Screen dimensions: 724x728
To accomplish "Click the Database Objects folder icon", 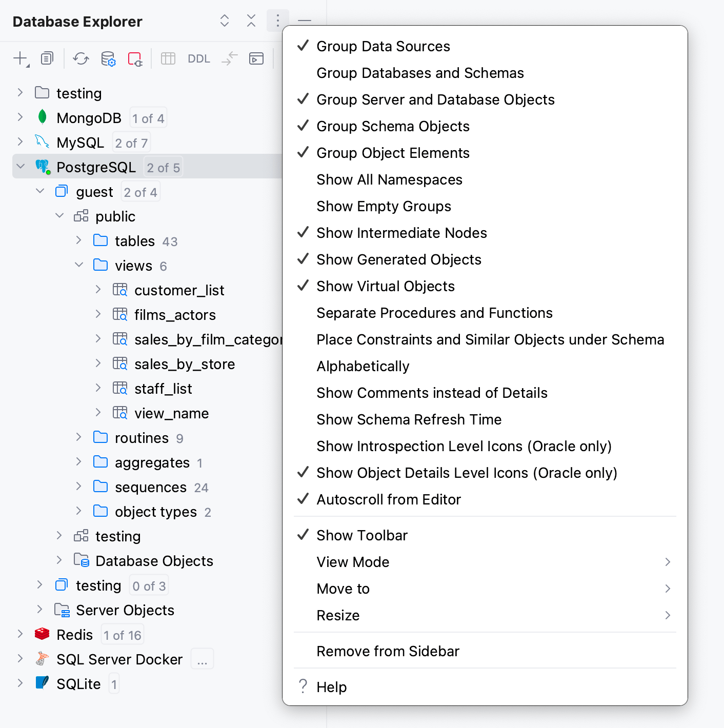I will (82, 560).
